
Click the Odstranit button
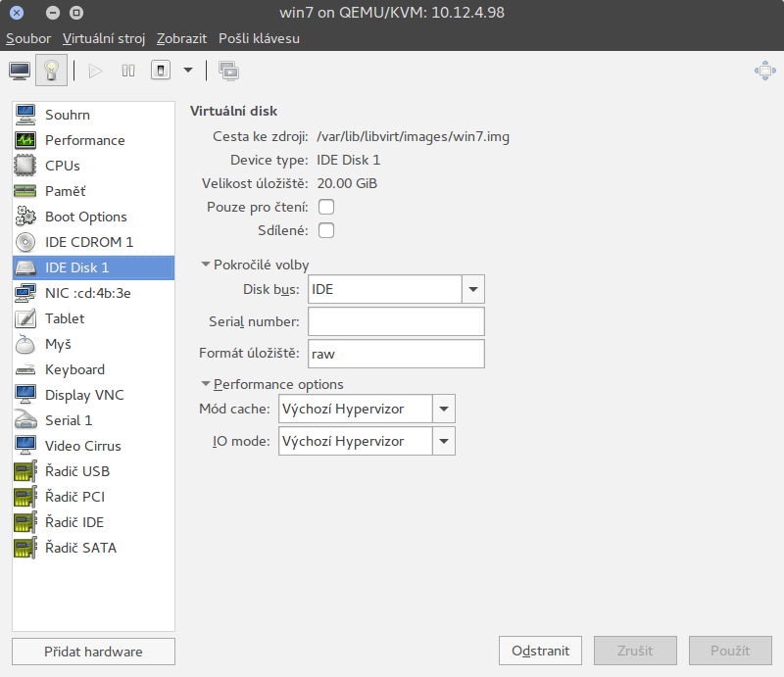tap(540, 652)
